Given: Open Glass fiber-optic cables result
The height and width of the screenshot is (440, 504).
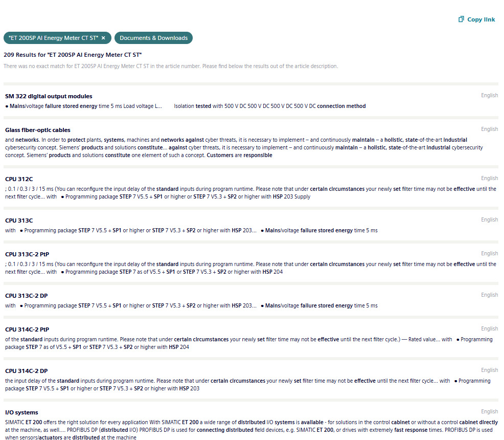Looking at the screenshot, I should [38, 130].
